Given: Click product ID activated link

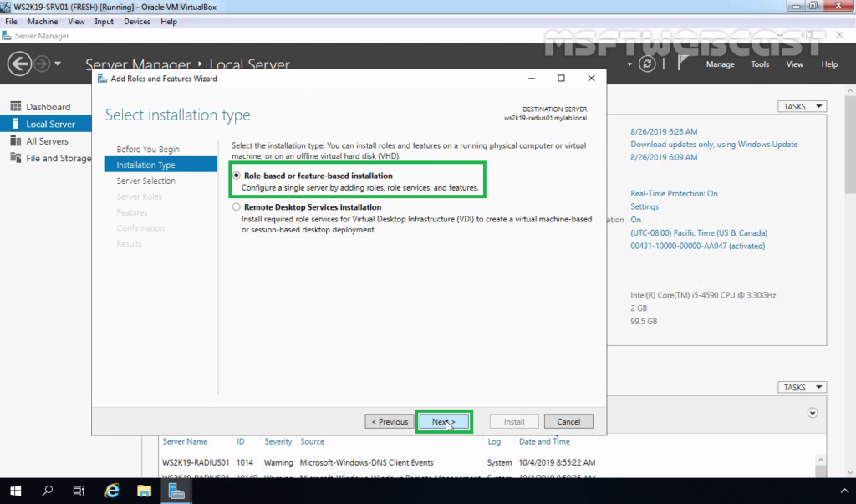Looking at the screenshot, I should [698, 246].
